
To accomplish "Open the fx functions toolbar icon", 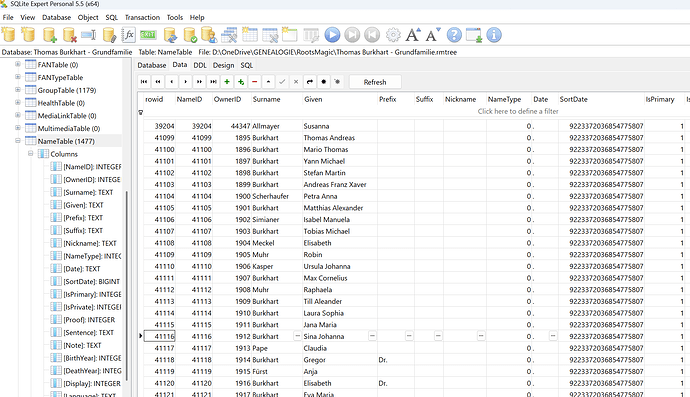I will [x=128, y=35].
